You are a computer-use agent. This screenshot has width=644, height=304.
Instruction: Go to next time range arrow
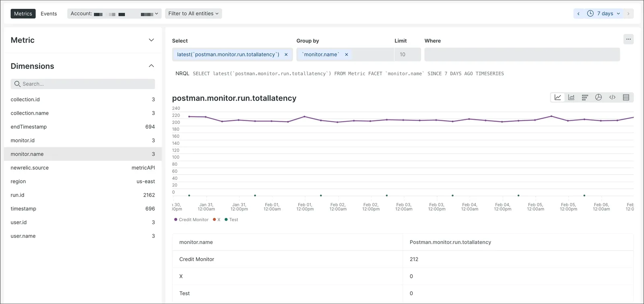tap(628, 14)
